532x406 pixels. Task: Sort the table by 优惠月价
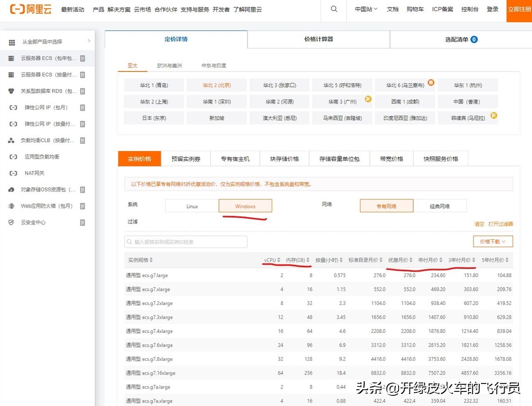pyautogui.click(x=399, y=261)
